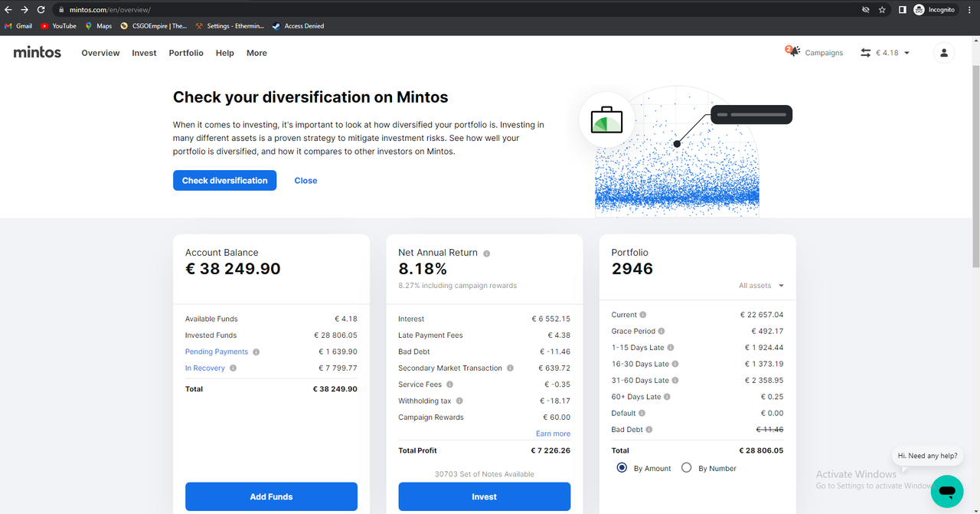
Task: Open the chat support bubble icon
Action: pyautogui.click(x=947, y=491)
